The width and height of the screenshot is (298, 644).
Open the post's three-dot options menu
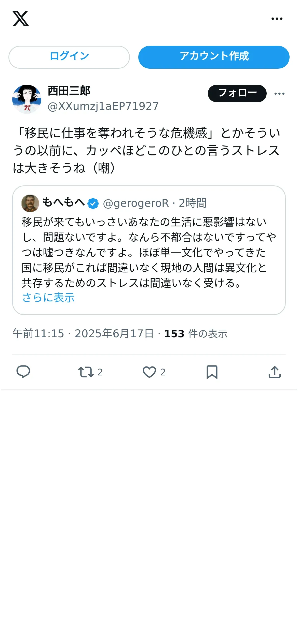(x=279, y=94)
